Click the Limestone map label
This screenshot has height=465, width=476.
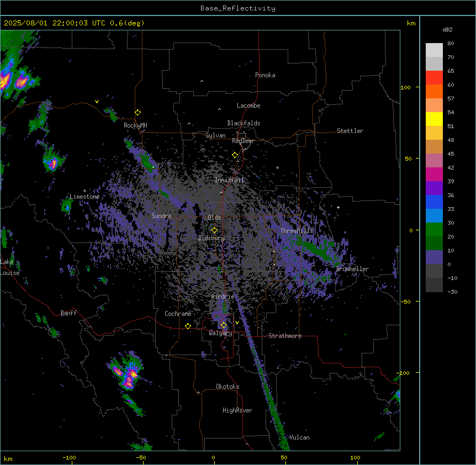pos(84,197)
